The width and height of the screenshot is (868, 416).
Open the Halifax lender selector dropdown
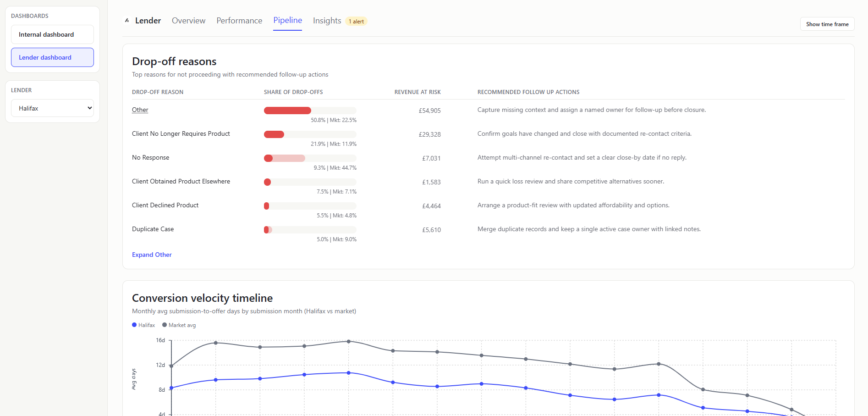coord(52,108)
